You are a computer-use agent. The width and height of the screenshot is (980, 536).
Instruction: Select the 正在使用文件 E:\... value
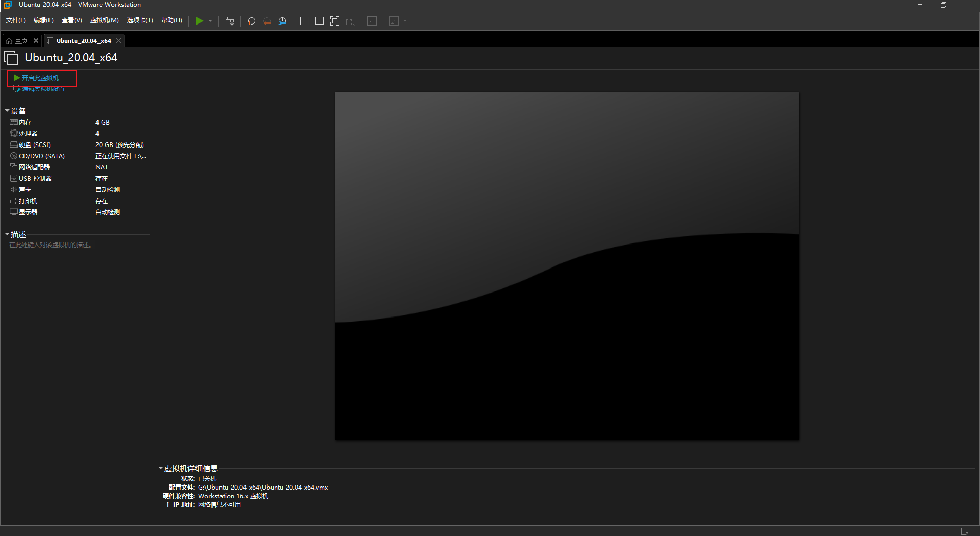coord(121,156)
